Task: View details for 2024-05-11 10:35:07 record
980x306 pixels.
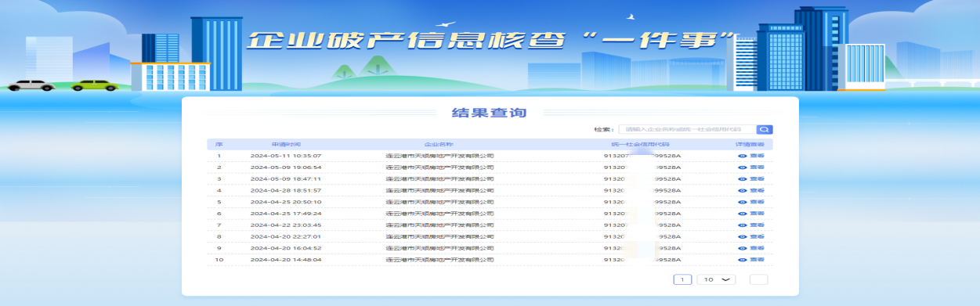Action: click(751, 156)
